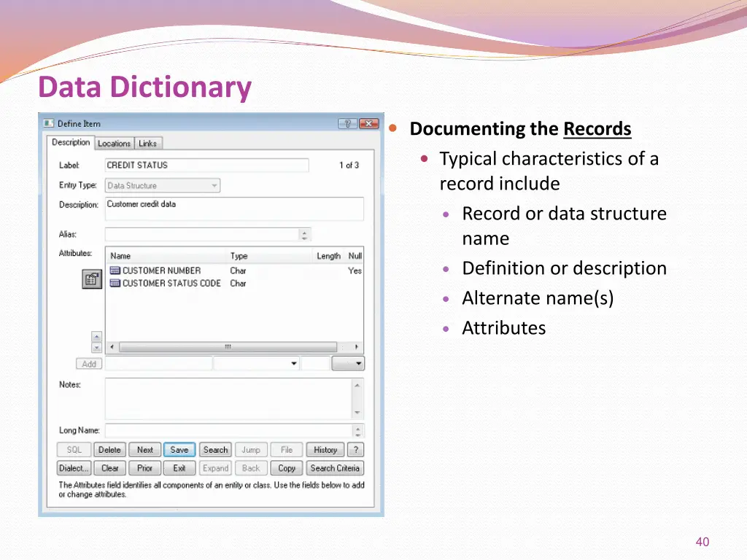Click the title bar help question button

click(347, 124)
